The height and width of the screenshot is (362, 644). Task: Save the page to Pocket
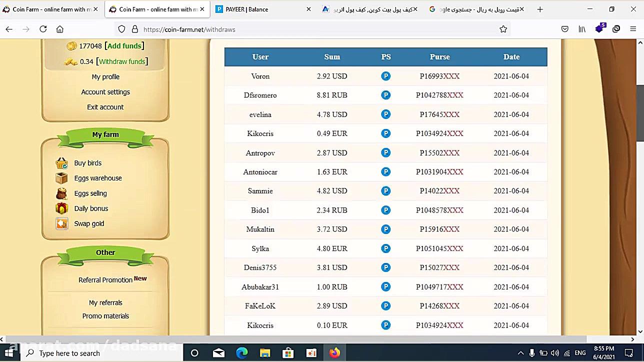pos(565,29)
